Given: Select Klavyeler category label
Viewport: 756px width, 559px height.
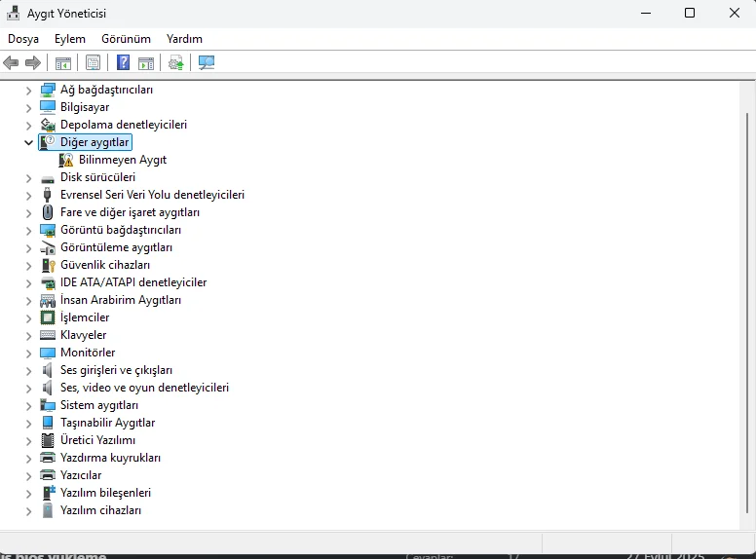Looking at the screenshot, I should [x=84, y=335].
